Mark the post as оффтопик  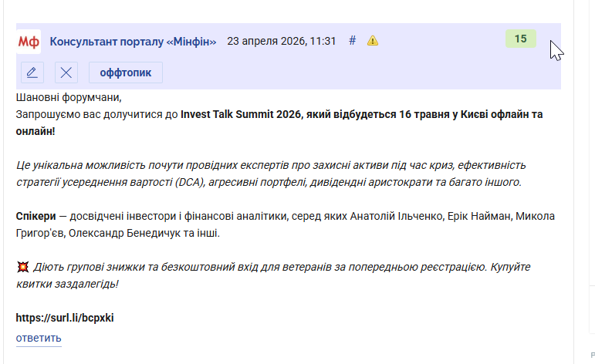[126, 73]
